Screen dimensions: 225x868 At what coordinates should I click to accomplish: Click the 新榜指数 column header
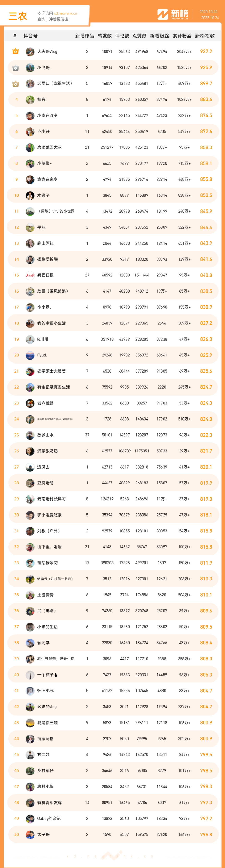[205, 36]
